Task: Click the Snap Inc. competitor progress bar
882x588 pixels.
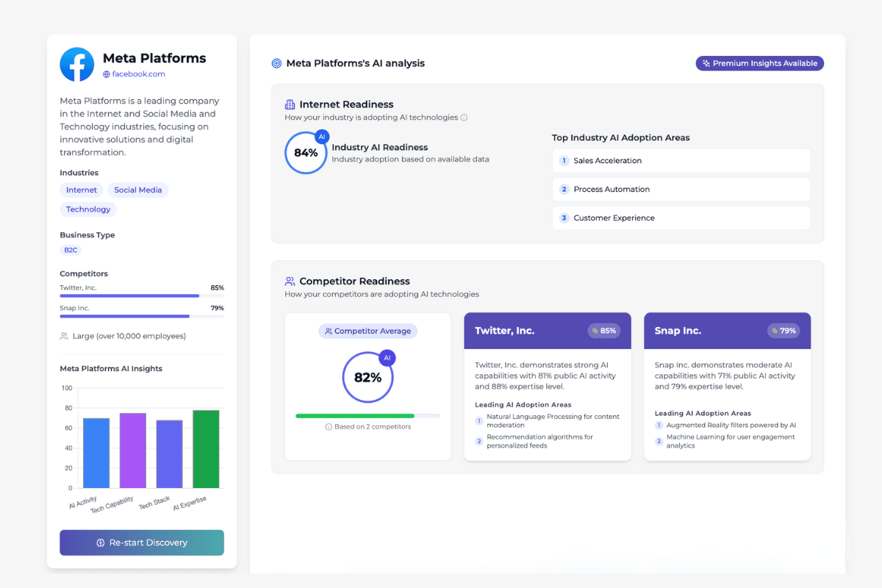Action: (142, 317)
